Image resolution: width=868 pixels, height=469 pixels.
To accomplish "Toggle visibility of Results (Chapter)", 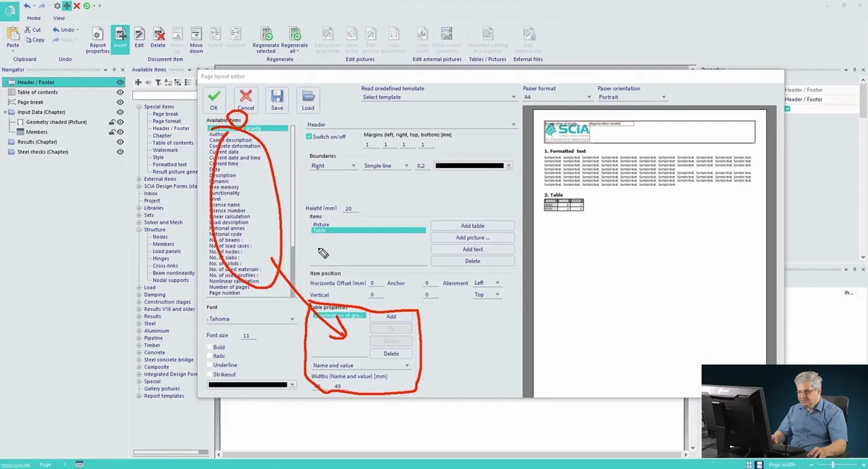I will point(120,142).
